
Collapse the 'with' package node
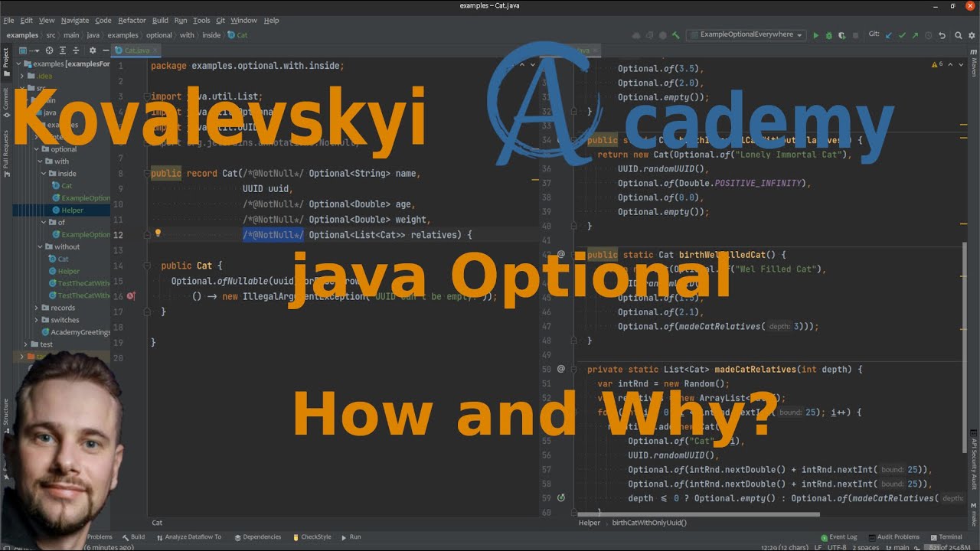pyautogui.click(x=39, y=161)
